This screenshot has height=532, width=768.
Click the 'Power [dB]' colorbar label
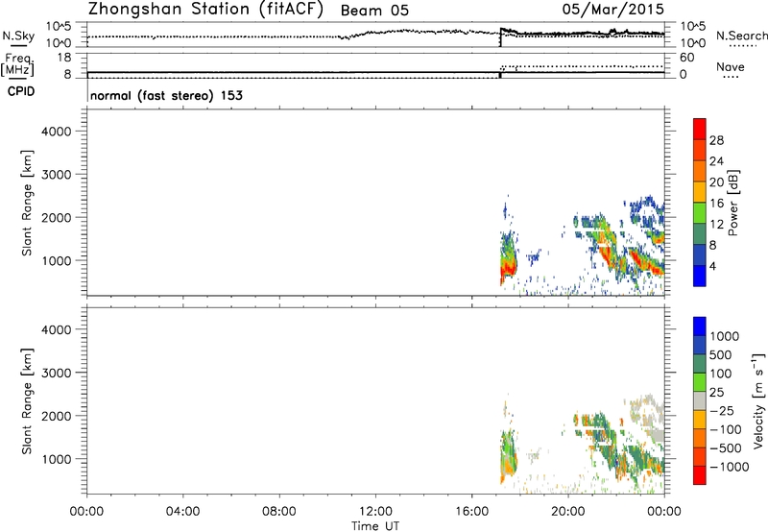click(732, 203)
